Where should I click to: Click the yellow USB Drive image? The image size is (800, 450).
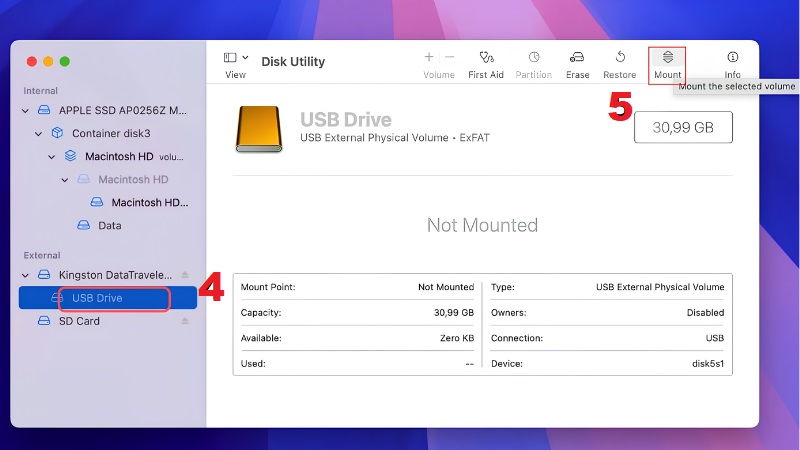coord(259,129)
